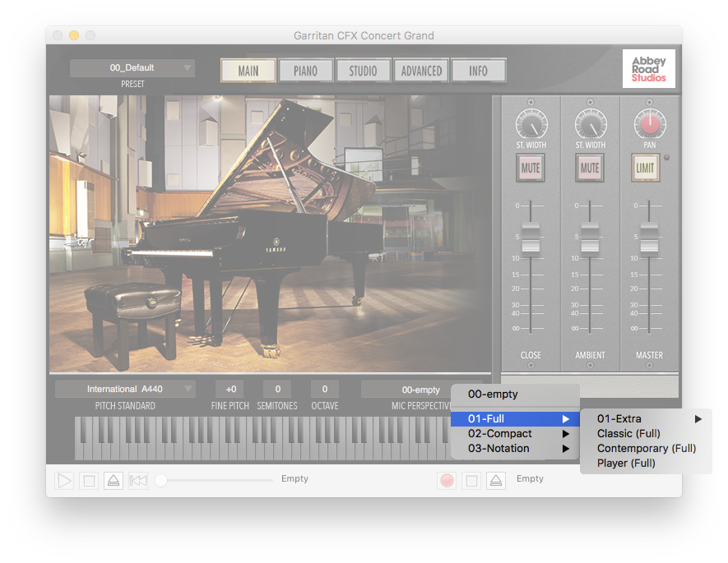The height and width of the screenshot is (563, 728).
Task: Mute the Ambient microphone channel
Action: pyautogui.click(x=590, y=168)
